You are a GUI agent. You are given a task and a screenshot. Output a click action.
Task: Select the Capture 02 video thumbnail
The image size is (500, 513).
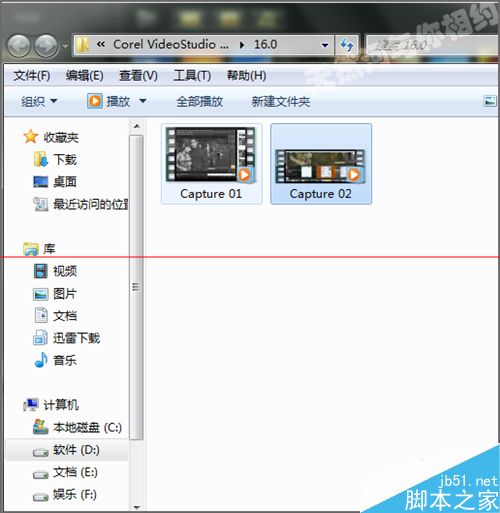pyautogui.click(x=320, y=166)
